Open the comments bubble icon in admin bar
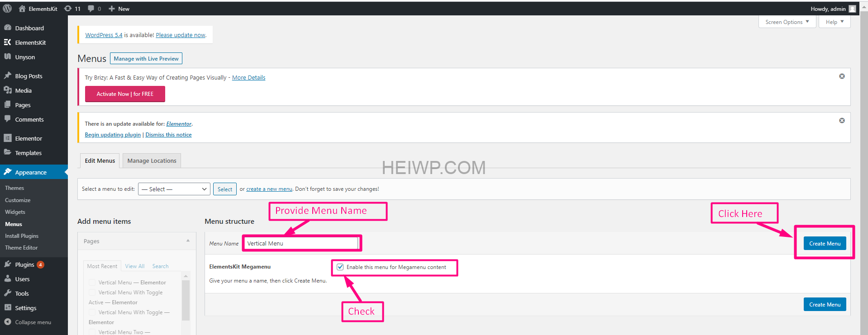This screenshot has height=335, width=868. click(x=91, y=9)
